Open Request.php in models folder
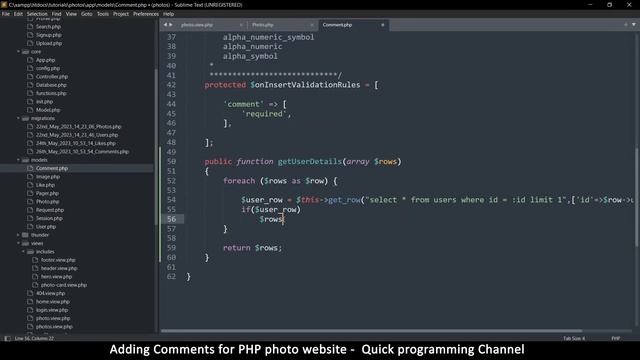Viewport: 640px width, 360px height. click(x=50, y=210)
